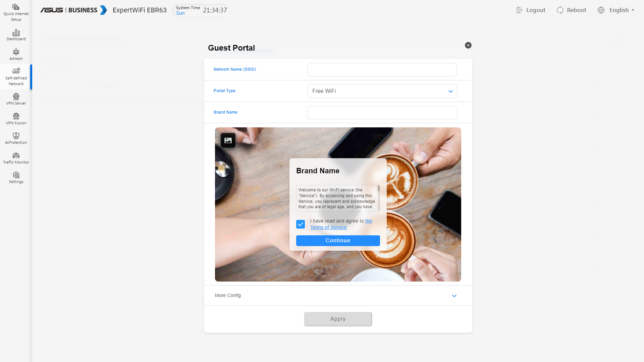This screenshot has height=362, width=644.
Task: Open the Terms of Service link
Action: coord(328,227)
